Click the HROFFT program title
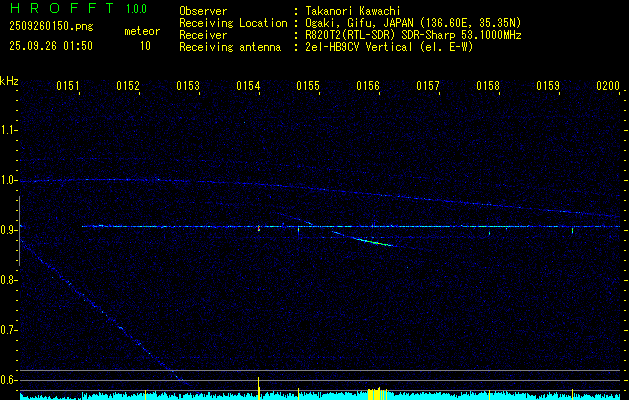Viewport: 629px width, 400px height. [x=62, y=8]
